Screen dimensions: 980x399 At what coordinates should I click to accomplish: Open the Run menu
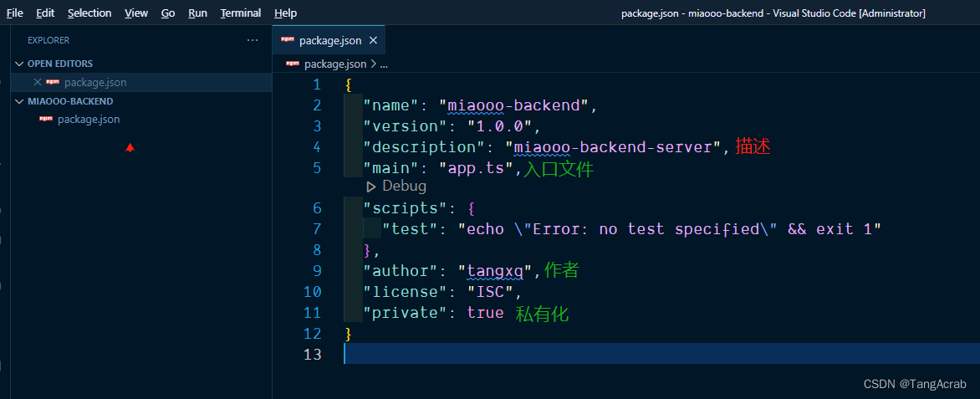(197, 13)
